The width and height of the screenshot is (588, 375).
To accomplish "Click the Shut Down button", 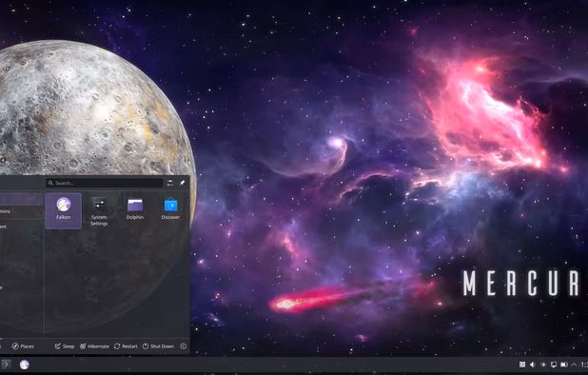I will [158, 346].
